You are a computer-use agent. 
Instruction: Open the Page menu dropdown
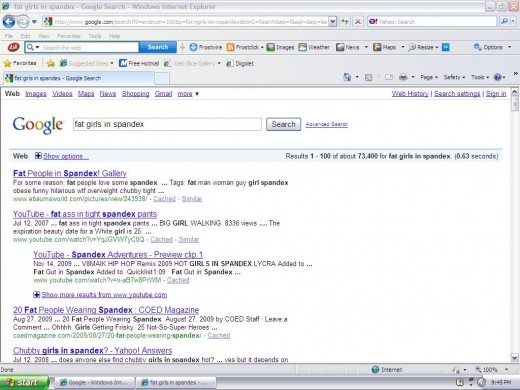[429, 77]
